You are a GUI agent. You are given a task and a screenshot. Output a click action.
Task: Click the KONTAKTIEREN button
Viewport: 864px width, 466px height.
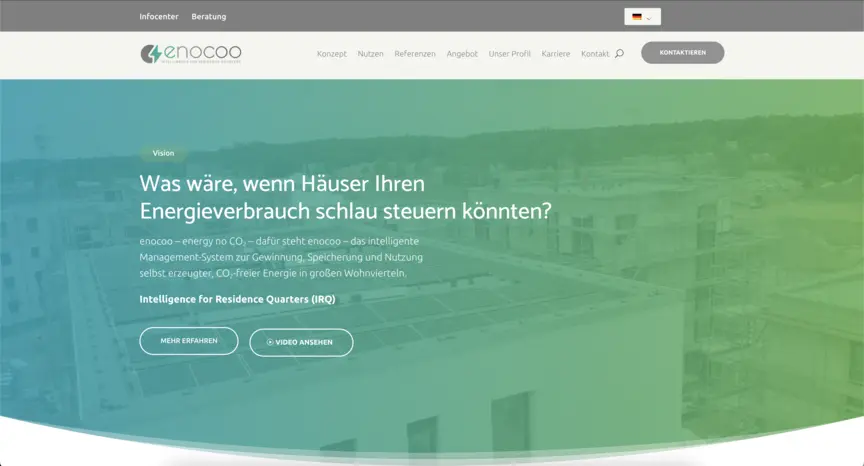(683, 52)
